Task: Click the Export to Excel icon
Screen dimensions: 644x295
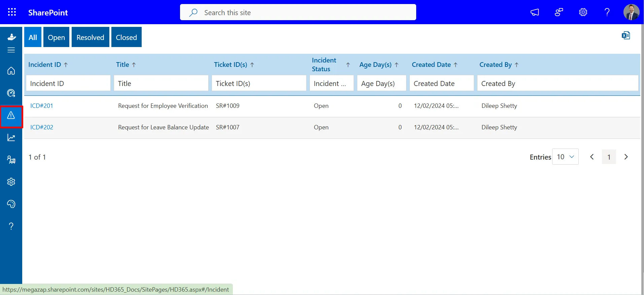Action: (x=626, y=35)
